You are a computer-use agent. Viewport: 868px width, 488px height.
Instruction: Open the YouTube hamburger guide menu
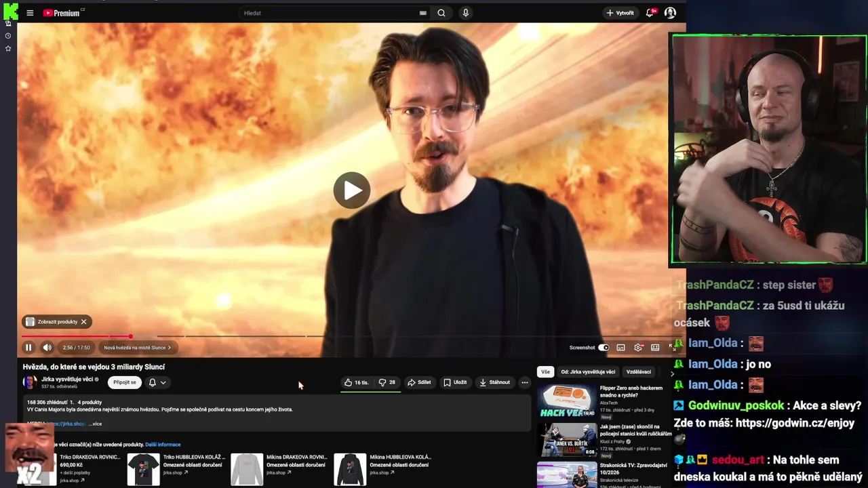pos(30,13)
